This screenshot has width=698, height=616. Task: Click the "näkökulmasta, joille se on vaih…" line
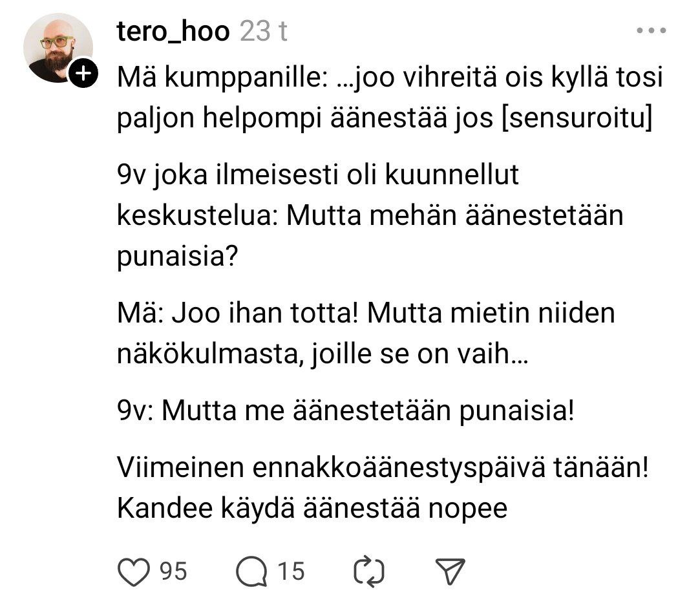(322, 354)
